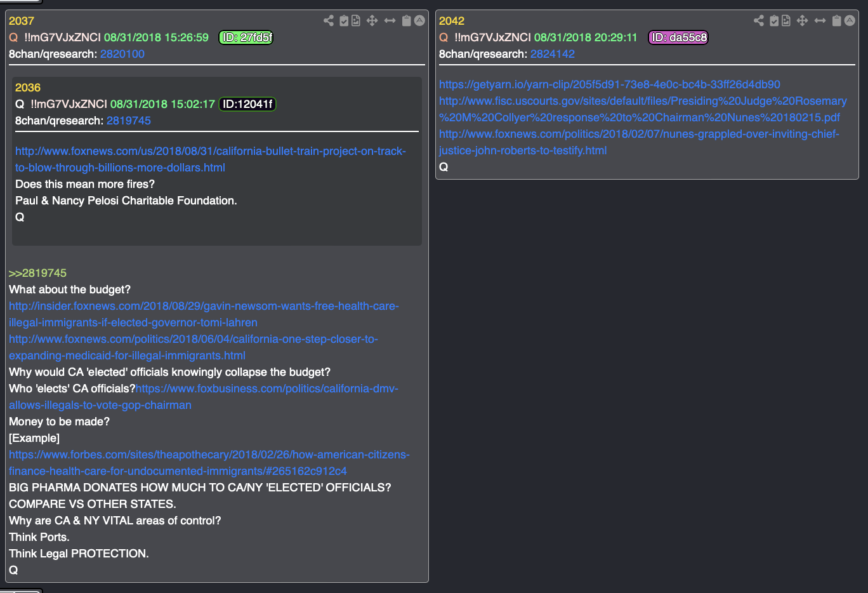
Task: Click post number 2037 heading
Action: 22,21
